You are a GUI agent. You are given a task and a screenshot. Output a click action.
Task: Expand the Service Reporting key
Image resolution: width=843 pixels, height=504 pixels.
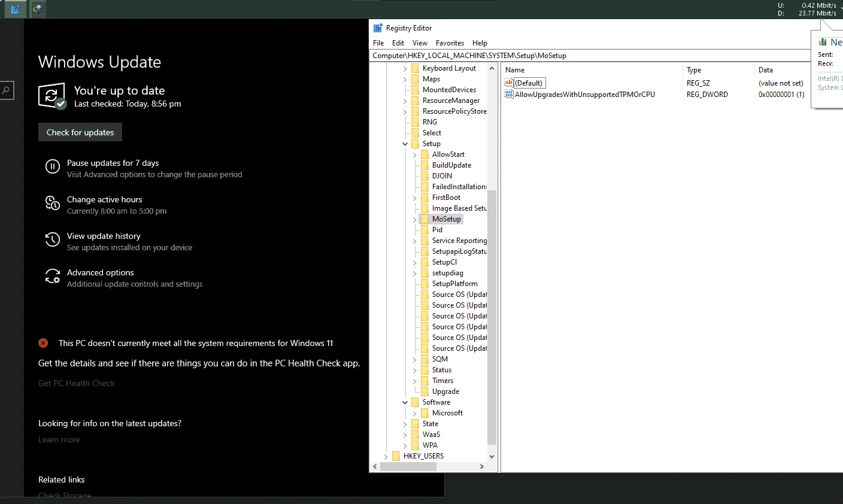415,241
